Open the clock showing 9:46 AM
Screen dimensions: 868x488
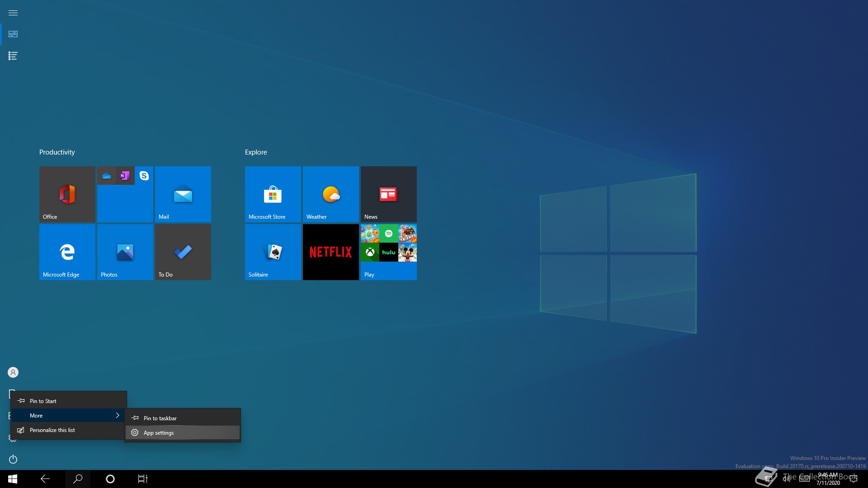(828, 479)
